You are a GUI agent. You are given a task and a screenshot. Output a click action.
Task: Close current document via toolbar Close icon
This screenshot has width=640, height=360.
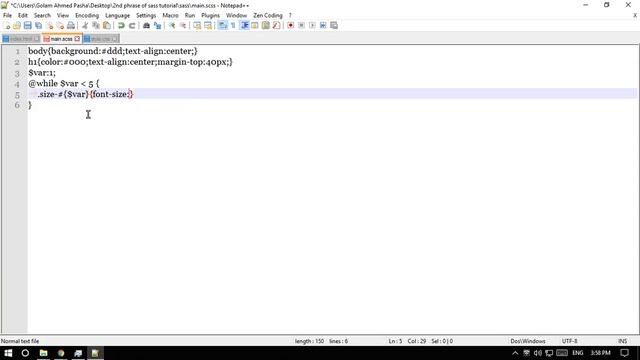(x=49, y=25)
